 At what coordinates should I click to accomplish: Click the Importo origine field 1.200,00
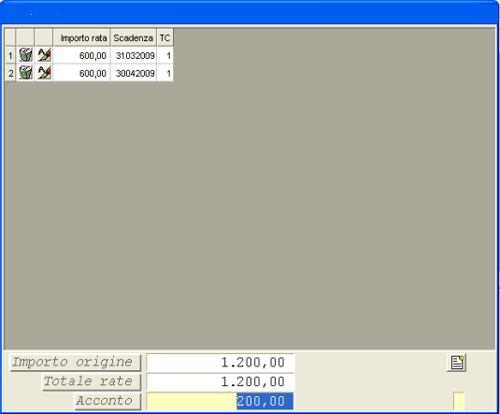click(x=220, y=362)
